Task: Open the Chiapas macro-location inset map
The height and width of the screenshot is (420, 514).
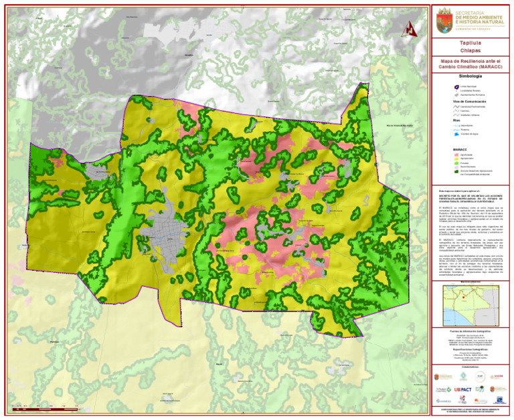Action: coord(471,306)
